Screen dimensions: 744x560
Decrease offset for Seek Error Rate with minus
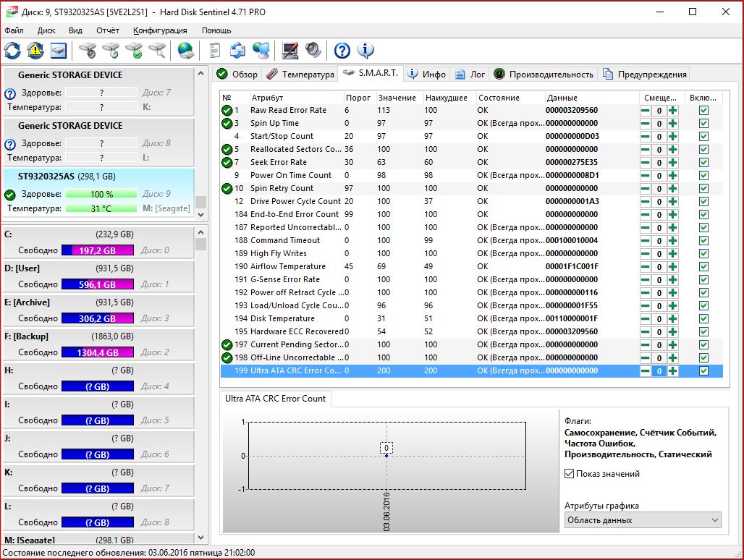tap(646, 163)
